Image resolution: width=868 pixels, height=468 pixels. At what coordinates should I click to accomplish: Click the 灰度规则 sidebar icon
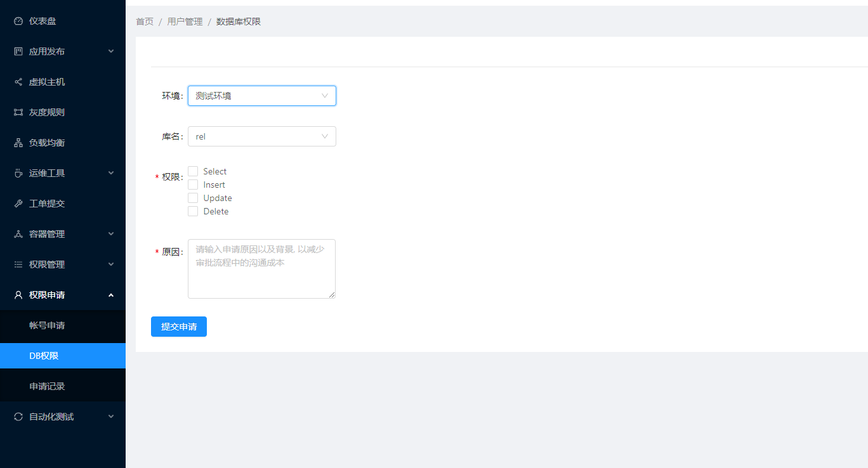click(x=18, y=112)
